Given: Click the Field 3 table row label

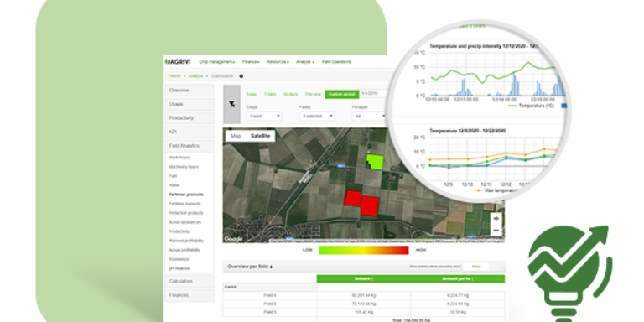Looking at the screenshot, I should [x=270, y=311].
